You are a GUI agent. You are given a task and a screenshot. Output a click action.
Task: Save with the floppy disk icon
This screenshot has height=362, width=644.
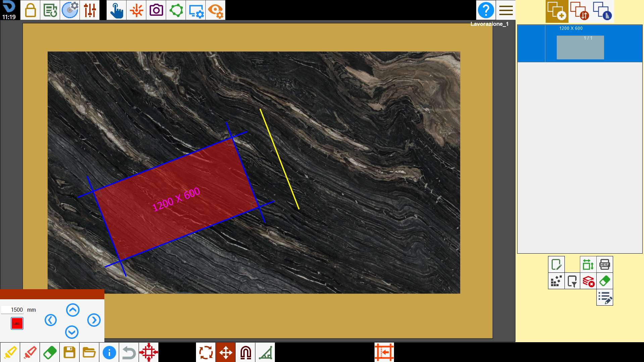pyautogui.click(x=69, y=352)
